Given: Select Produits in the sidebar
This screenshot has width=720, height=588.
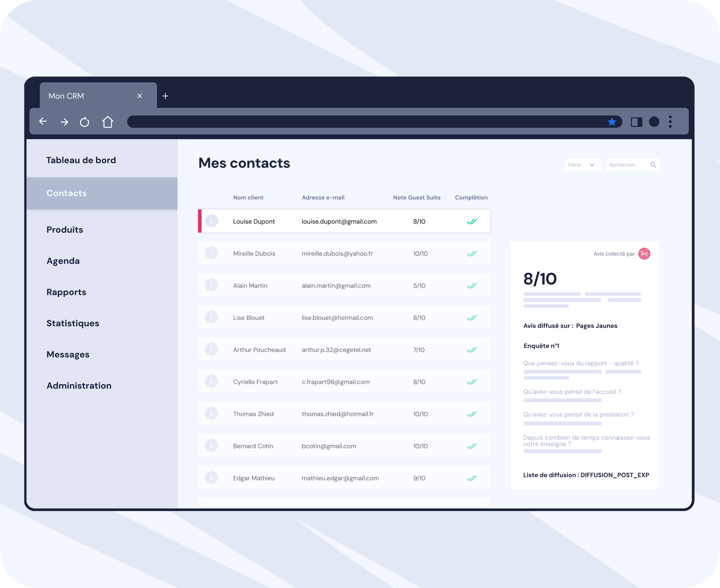Looking at the screenshot, I should point(65,230).
